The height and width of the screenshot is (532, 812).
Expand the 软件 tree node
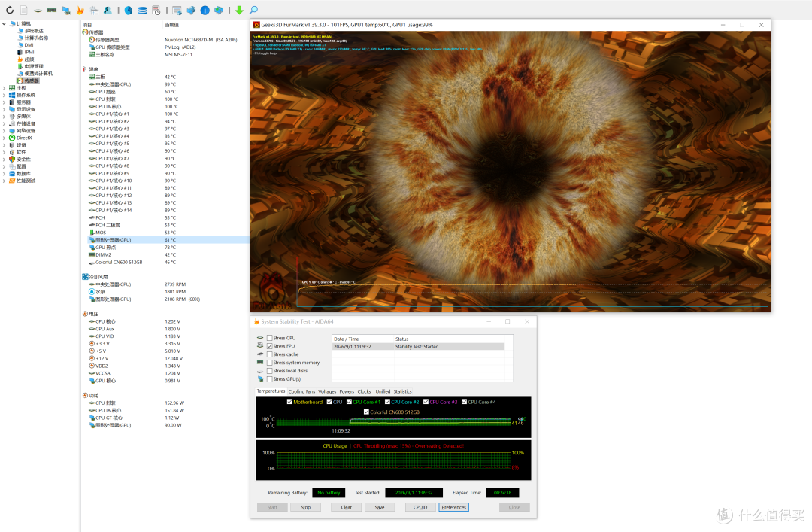pos(5,153)
